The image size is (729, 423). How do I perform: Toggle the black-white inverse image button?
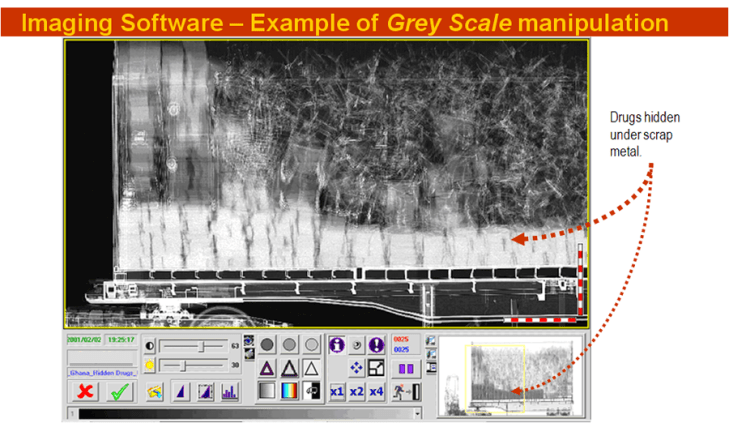[311, 391]
